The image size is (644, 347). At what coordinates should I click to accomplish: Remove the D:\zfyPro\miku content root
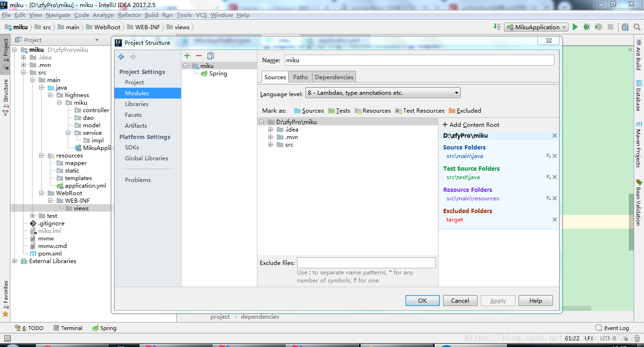pos(554,136)
